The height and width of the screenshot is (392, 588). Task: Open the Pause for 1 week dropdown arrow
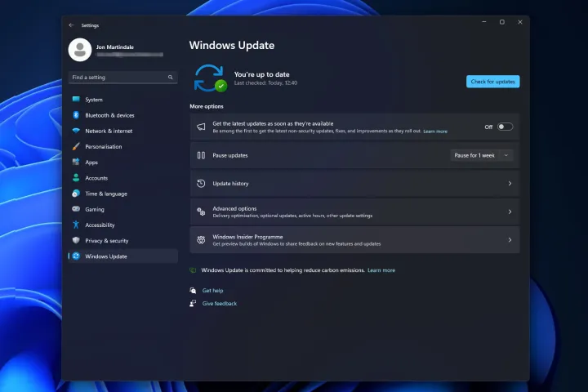pos(506,155)
